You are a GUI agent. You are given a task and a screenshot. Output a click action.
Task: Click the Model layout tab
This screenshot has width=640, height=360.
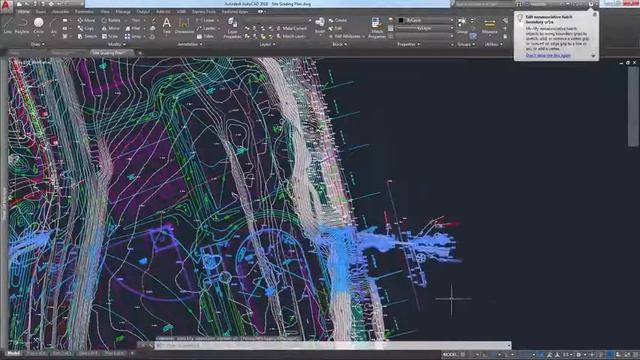pyautogui.click(x=13, y=353)
